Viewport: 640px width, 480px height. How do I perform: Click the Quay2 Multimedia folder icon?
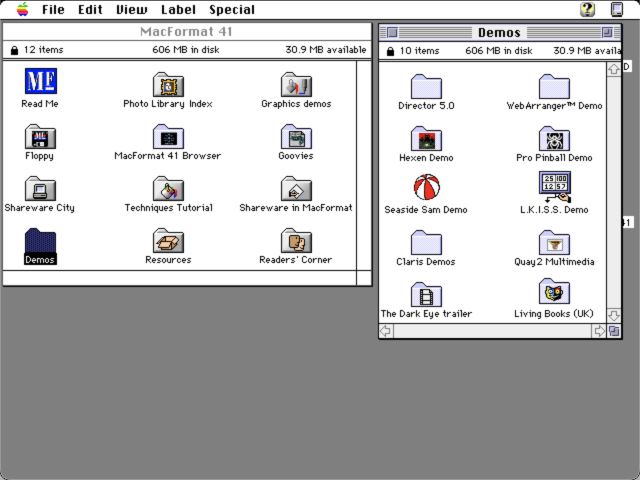(554, 242)
